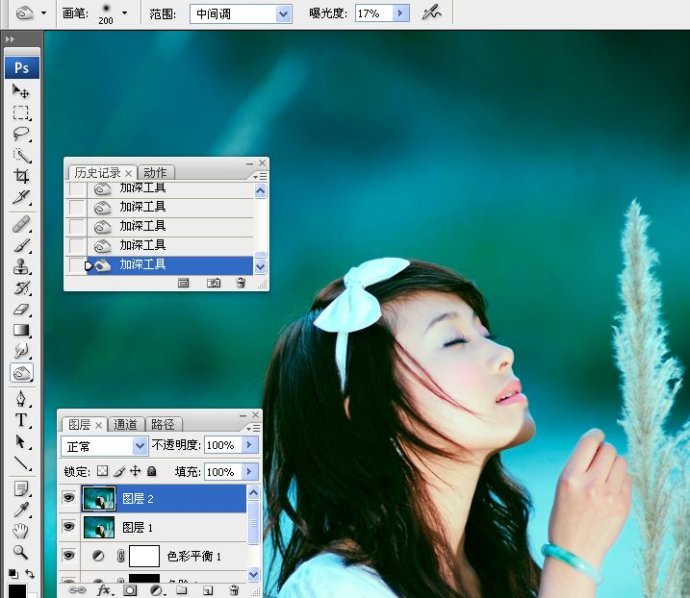Activate the Zoom magnifier tool

[x=21, y=551]
